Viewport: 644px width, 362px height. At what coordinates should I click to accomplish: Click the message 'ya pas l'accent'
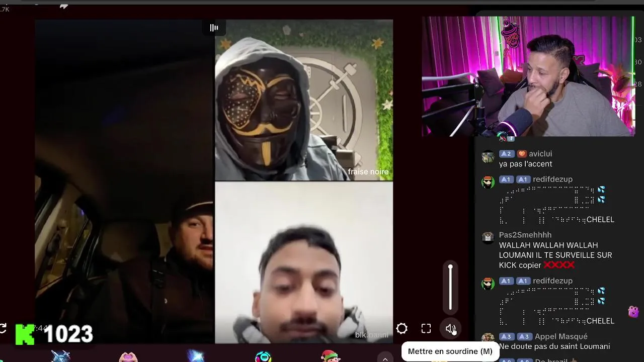[526, 164]
